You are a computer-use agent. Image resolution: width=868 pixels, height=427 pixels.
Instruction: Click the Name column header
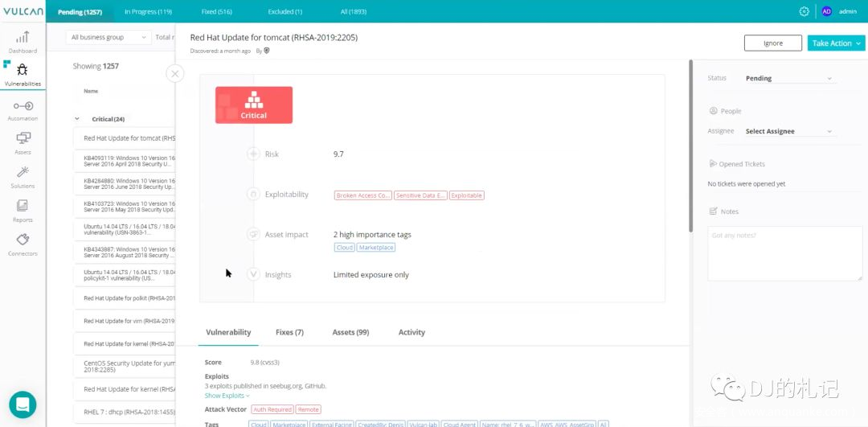[x=91, y=91]
